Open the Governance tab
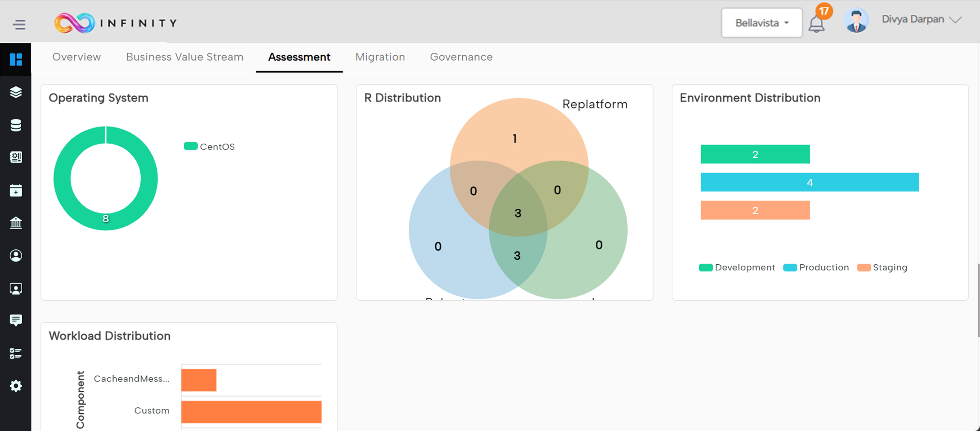The image size is (980, 431). pyautogui.click(x=461, y=57)
